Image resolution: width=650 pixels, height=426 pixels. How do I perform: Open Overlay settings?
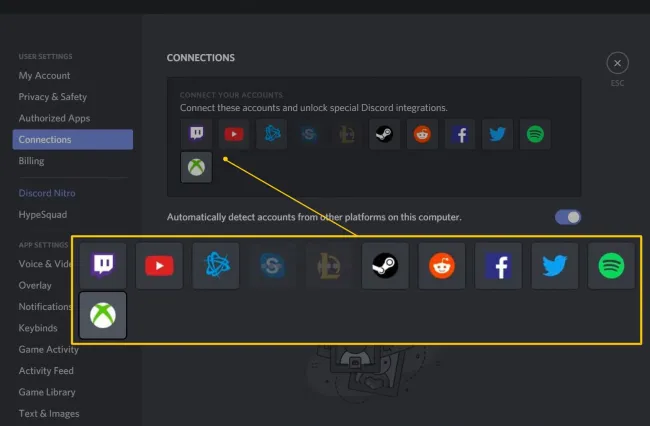pyautogui.click(x=35, y=286)
